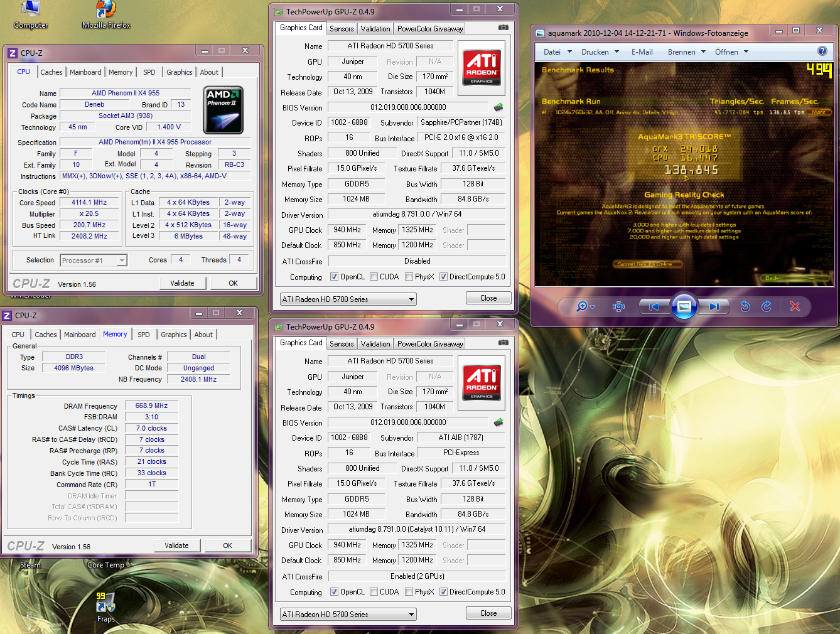Click screenshot camera icon in top GPU-Z
This screenshot has height=634, width=840.
point(503,28)
